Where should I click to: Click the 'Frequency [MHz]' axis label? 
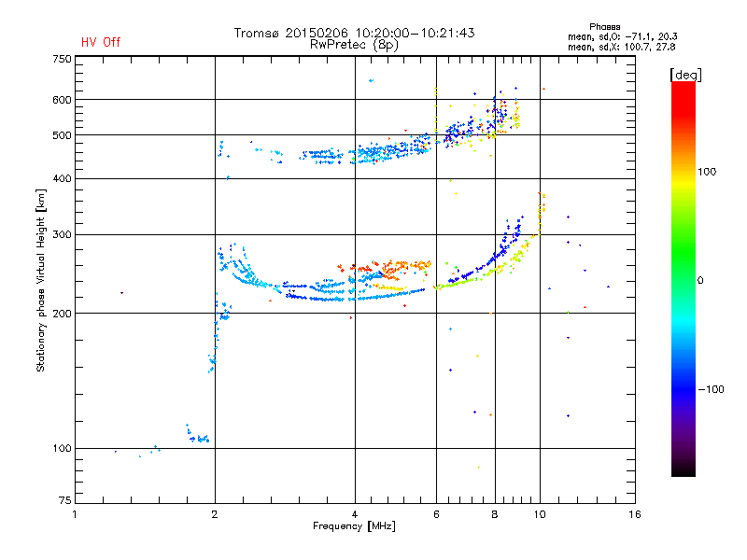(354, 526)
